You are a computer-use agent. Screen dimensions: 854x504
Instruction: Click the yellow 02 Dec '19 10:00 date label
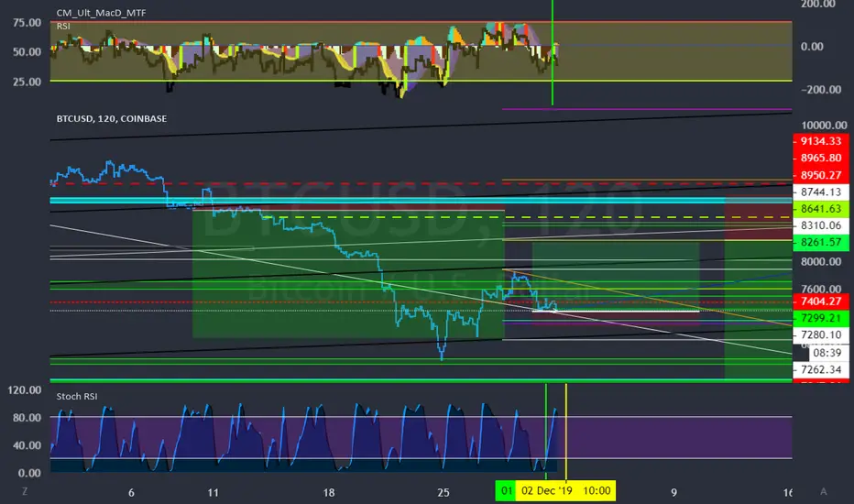(566, 490)
